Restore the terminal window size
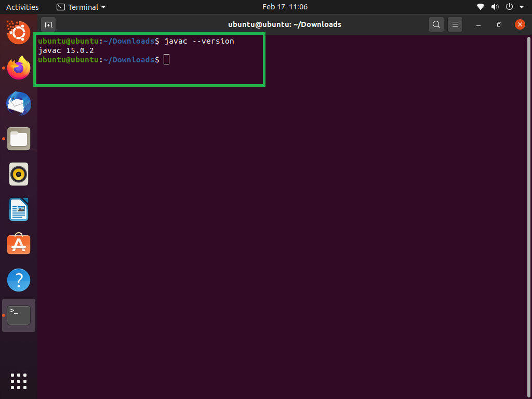532x399 pixels. pyautogui.click(x=499, y=25)
